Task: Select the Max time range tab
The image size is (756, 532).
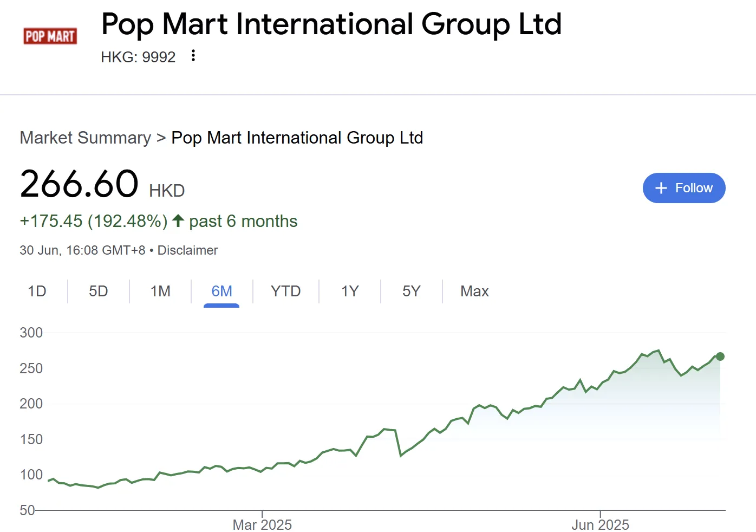Action: click(x=474, y=291)
